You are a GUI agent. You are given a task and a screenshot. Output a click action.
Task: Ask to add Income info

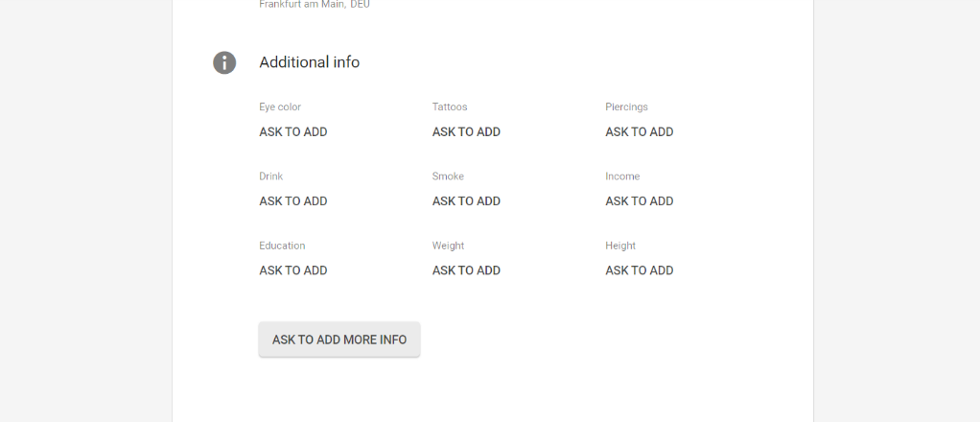point(640,201)
